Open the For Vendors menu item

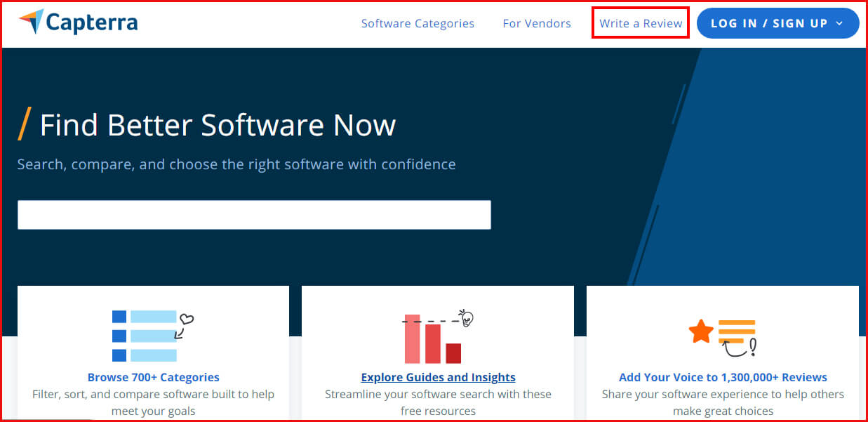coord(537,23)
